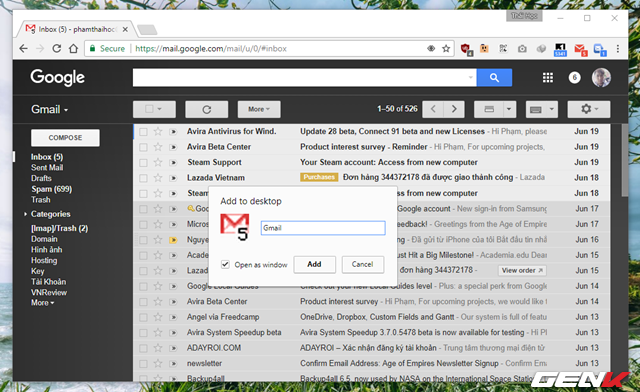Click the COMPOSE button
Viewport: 640px width, 392px height.
65,138
